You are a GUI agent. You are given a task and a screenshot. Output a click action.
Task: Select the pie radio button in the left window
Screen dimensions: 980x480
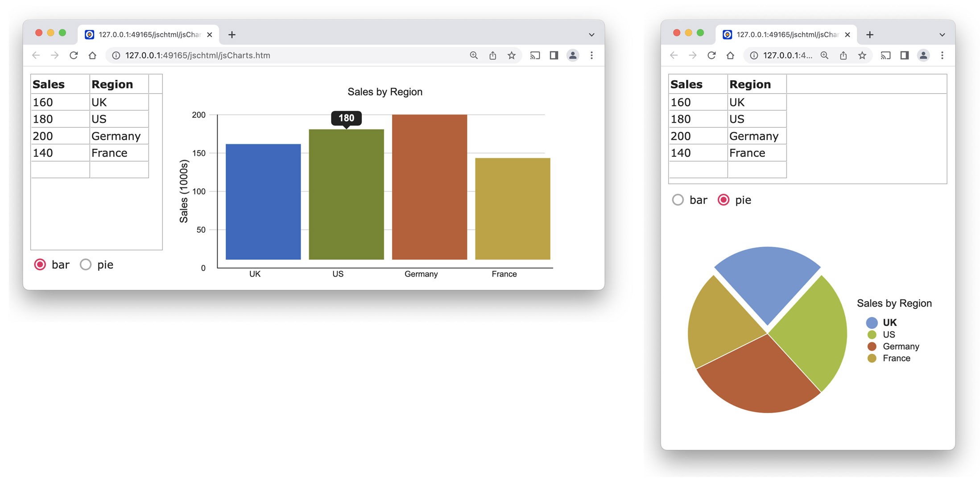[86, 264]
